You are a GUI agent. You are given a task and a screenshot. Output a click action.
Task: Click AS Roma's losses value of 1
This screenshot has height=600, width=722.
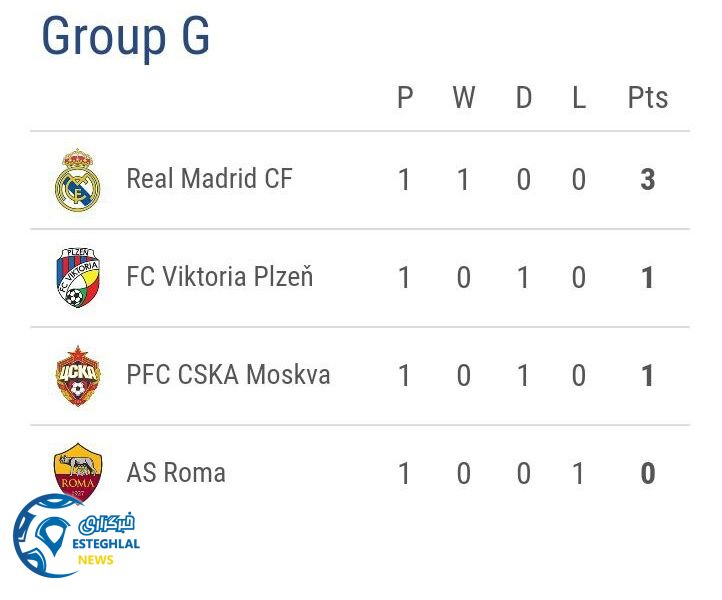click(578, 473)
